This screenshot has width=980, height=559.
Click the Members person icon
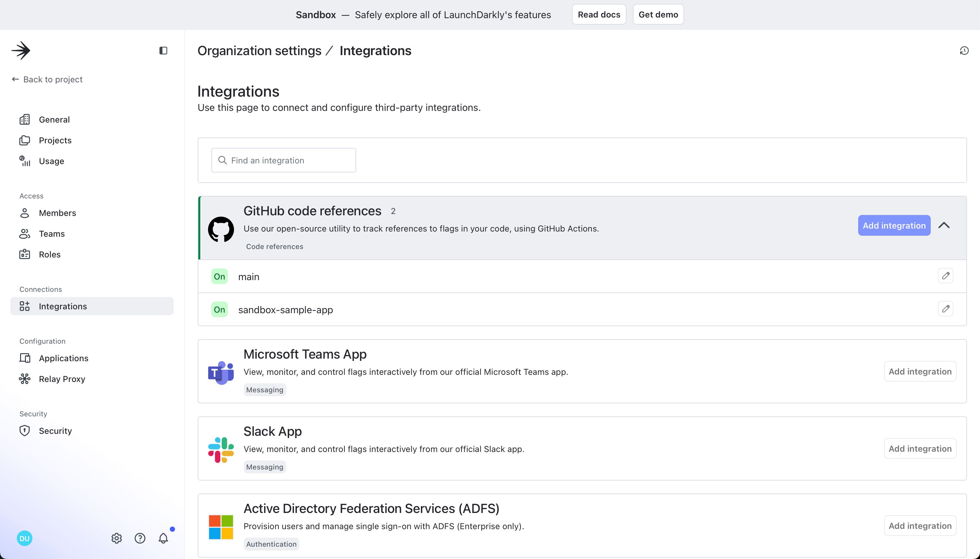[x=25, y=213]
